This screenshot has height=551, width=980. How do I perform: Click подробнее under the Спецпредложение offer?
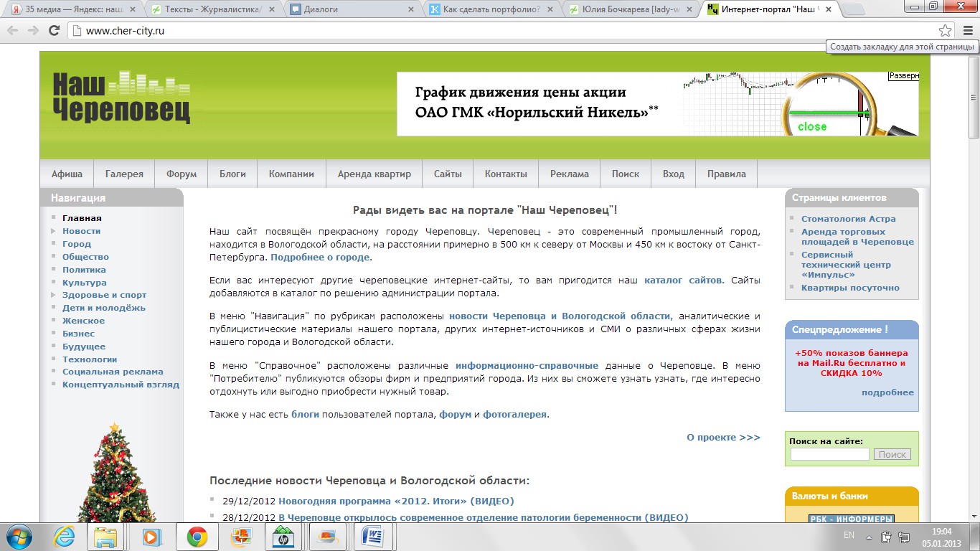click(887, 392)
